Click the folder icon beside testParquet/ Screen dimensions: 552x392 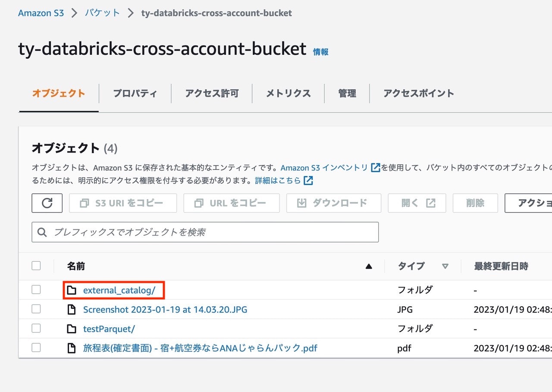72,329
